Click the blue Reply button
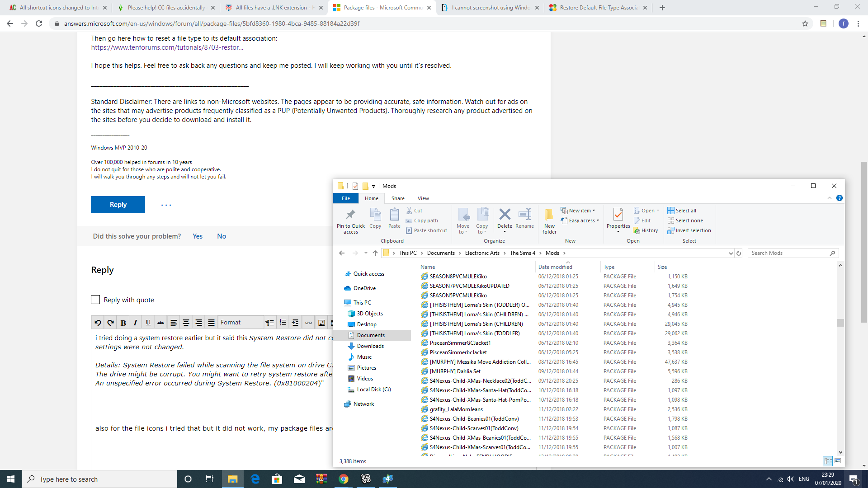Viewport: 868px width, 488px height. [x=118, y=205]
